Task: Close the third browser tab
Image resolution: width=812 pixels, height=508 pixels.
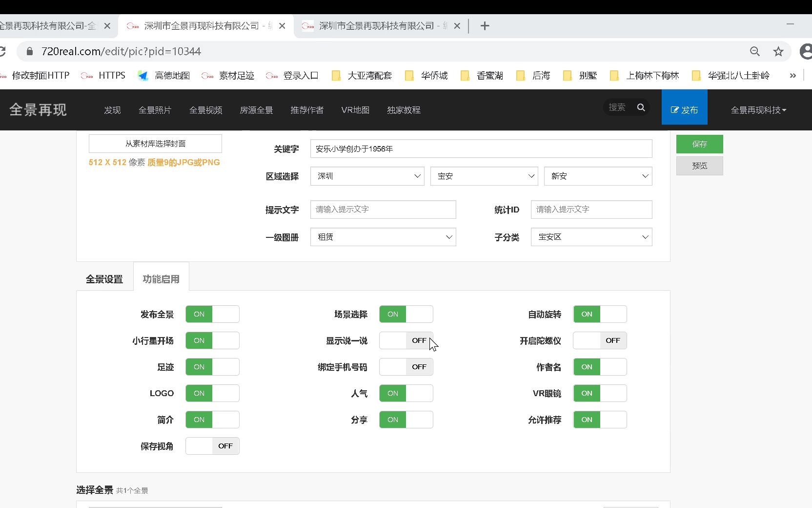Action: [x=457, y=26]
